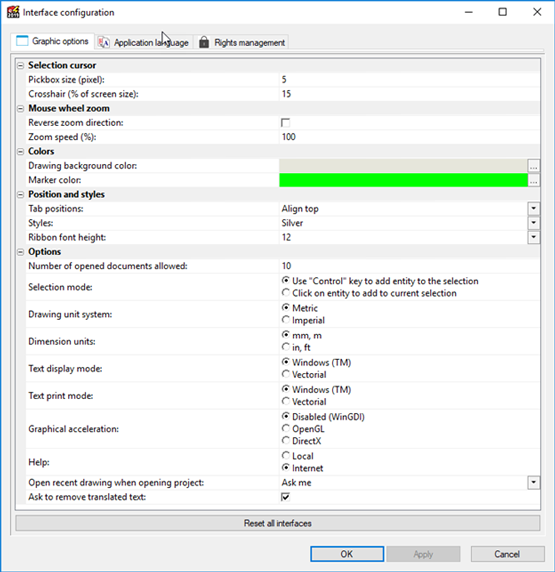Open the Ribbon font height dropdown

(x=533, y=237)
